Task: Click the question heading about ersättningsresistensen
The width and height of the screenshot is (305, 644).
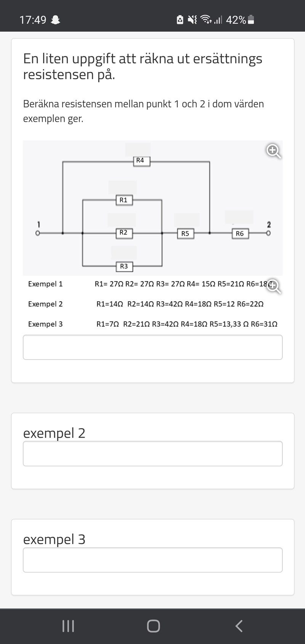Action: tap(143, 66)
